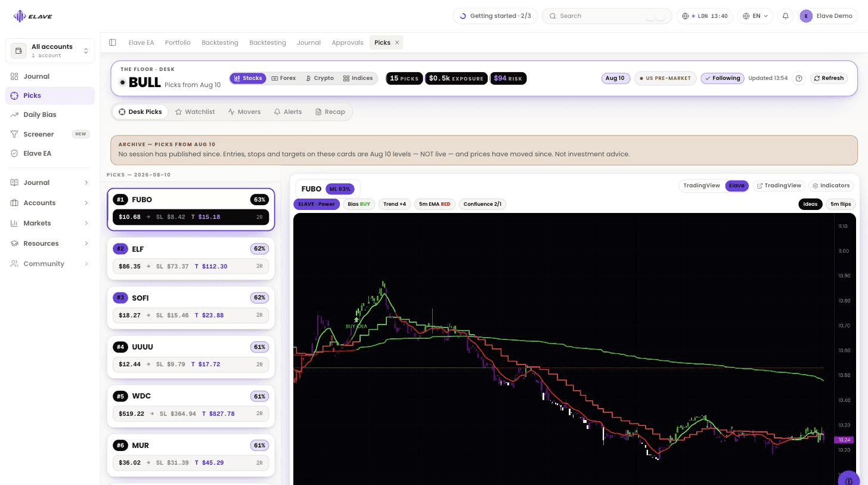868x485 pixels.
Task: Click the ML 63% badge
Action: tap(340, 189)
